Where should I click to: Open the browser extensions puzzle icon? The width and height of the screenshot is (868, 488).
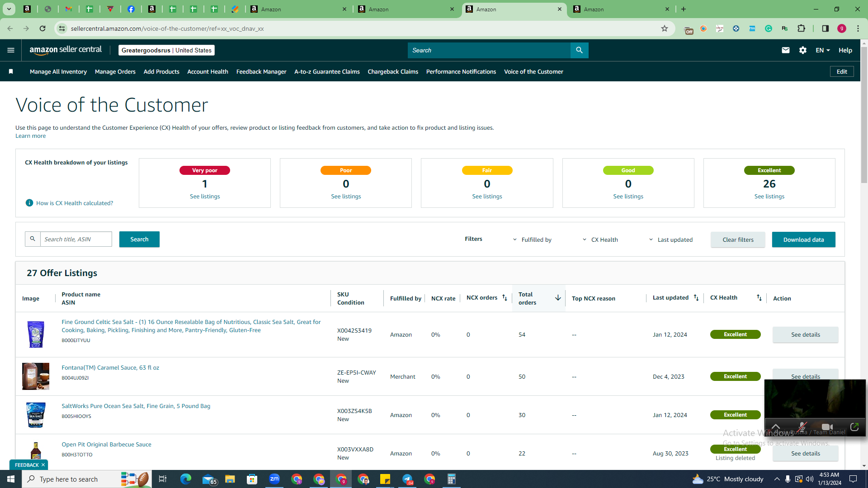pos(802,28)
